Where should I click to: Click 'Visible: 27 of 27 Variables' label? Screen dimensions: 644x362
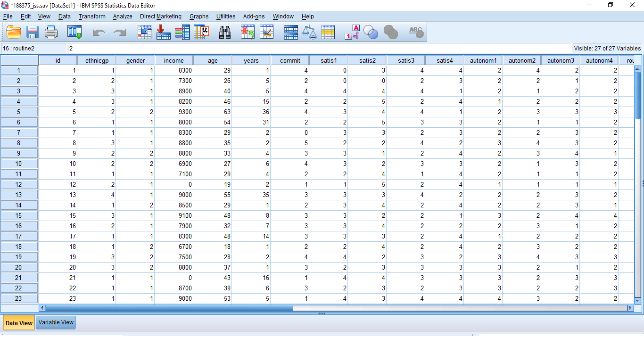click(x=607, y=48)
